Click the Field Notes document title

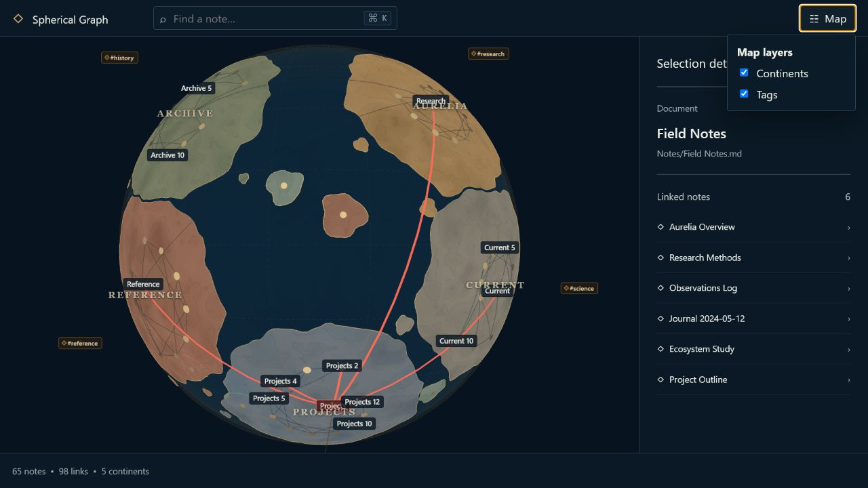(x=692, y=134)
